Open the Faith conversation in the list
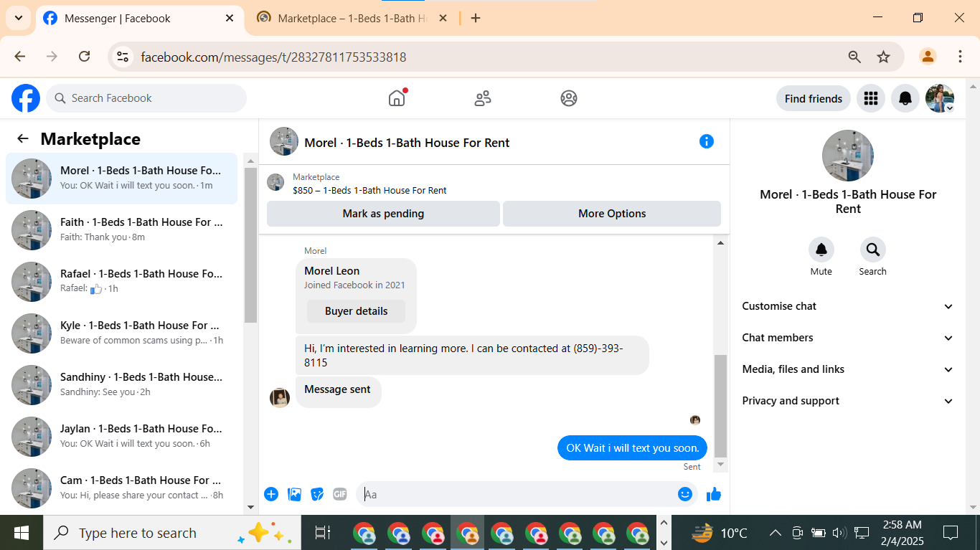Screen dimensions: 980x550 (121, 230)
